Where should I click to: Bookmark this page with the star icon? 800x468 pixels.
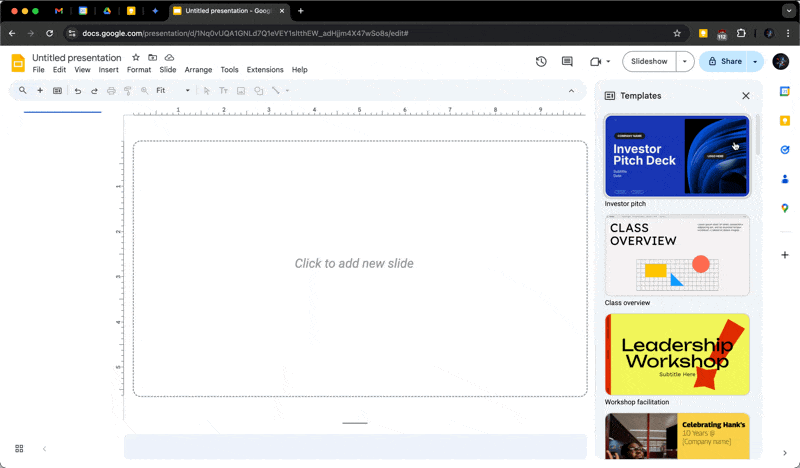(677, 33)
